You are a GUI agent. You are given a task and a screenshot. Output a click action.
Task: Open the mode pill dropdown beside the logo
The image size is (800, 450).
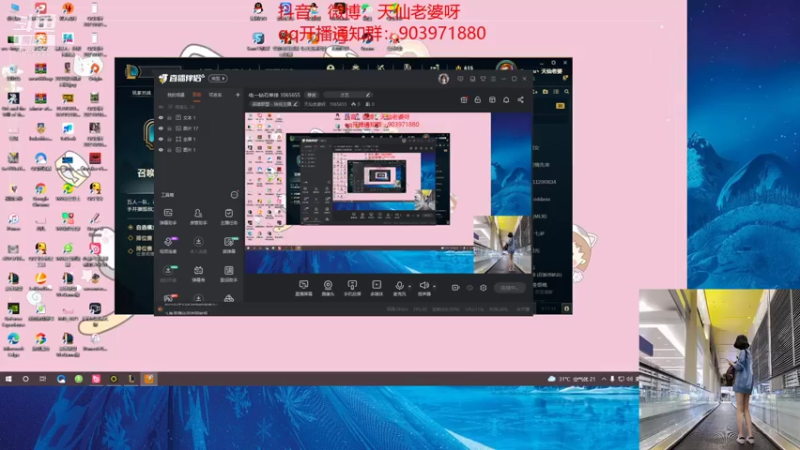pyautogui.click(x=218, y=79)
